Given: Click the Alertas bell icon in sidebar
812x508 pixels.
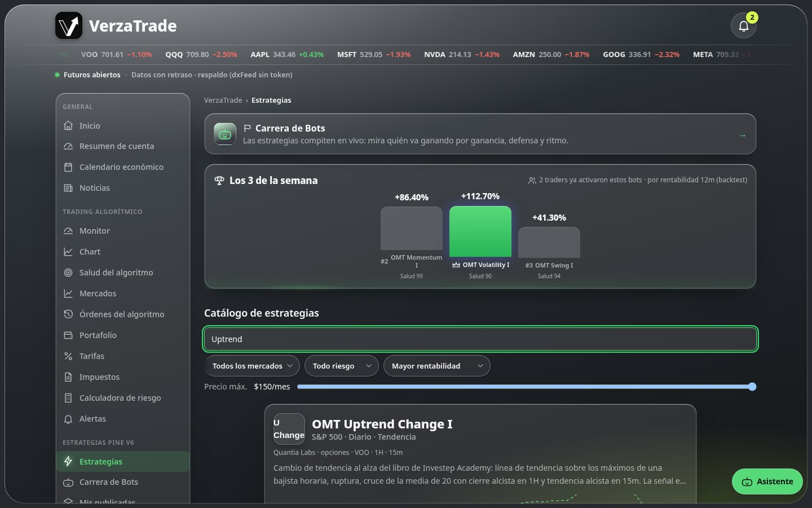Looking at the screenshot, I should point(68,419).
